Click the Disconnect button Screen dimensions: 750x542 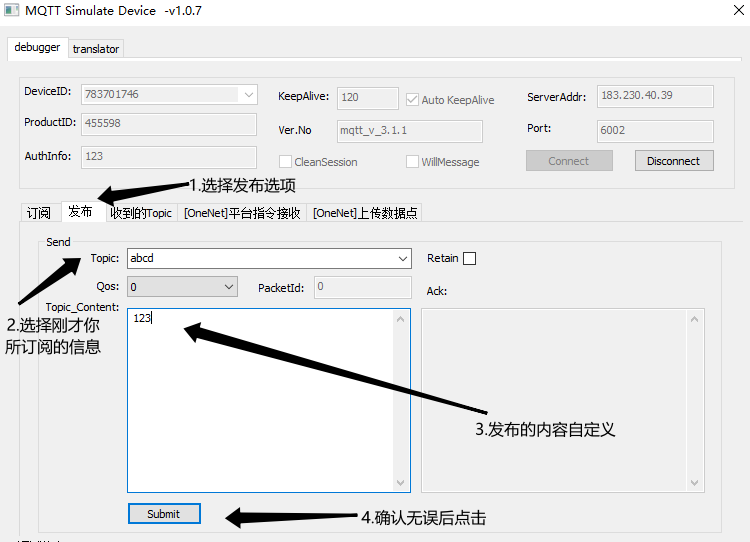674,161
